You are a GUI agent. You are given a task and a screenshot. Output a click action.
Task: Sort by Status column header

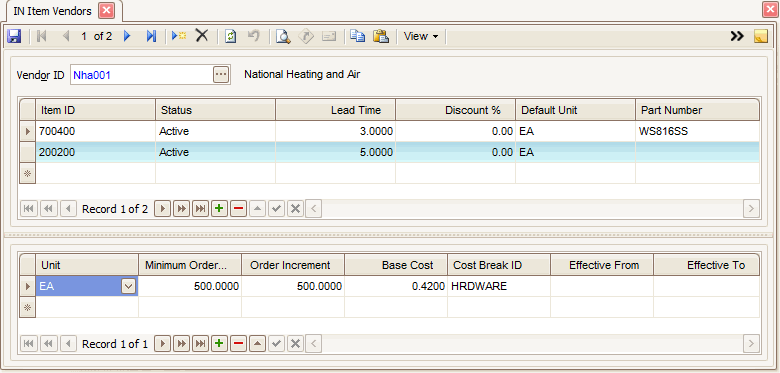click(215, 110)
